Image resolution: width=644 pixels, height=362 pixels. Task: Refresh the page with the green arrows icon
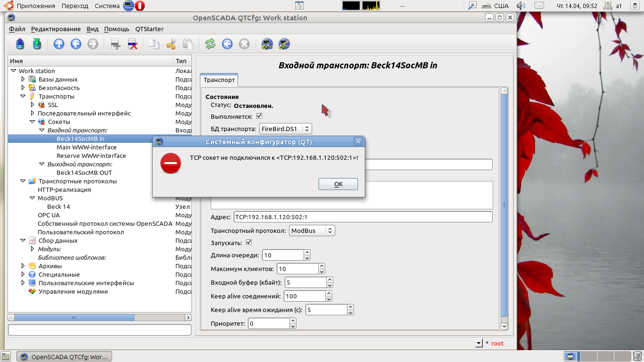(x=210, y=44)
